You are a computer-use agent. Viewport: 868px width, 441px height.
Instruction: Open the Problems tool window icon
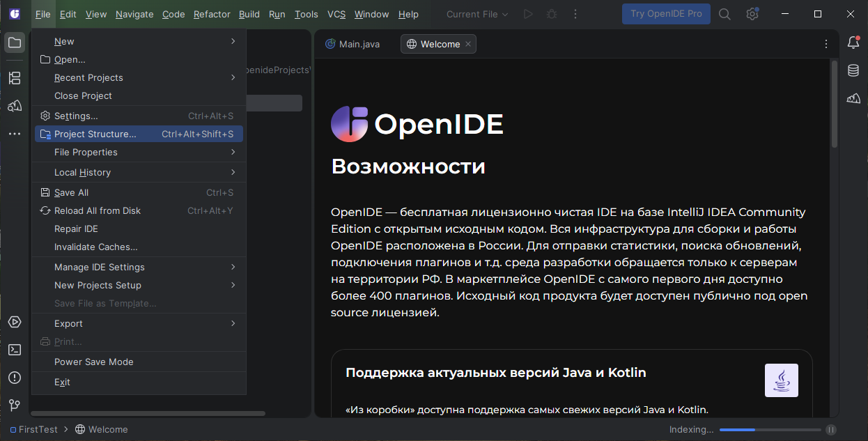tap(14, 378)
